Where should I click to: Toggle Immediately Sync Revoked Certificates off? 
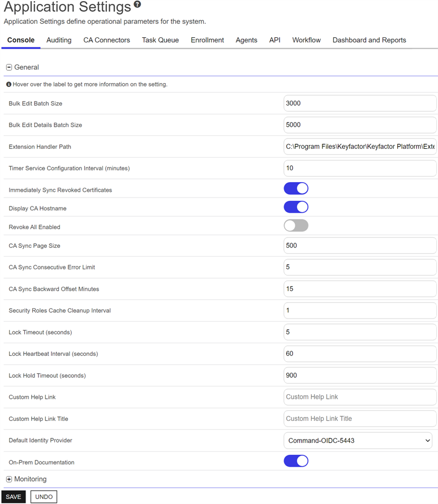point(296,188)
